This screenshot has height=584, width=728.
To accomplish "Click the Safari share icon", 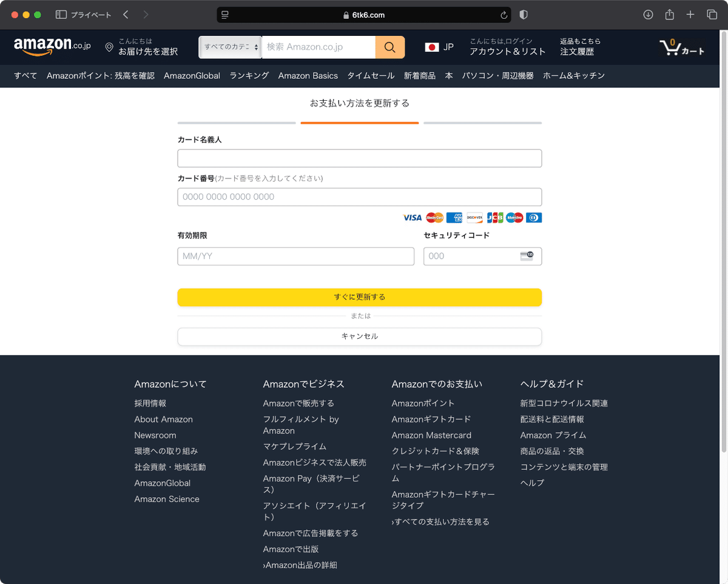I will tap(670, 15).
